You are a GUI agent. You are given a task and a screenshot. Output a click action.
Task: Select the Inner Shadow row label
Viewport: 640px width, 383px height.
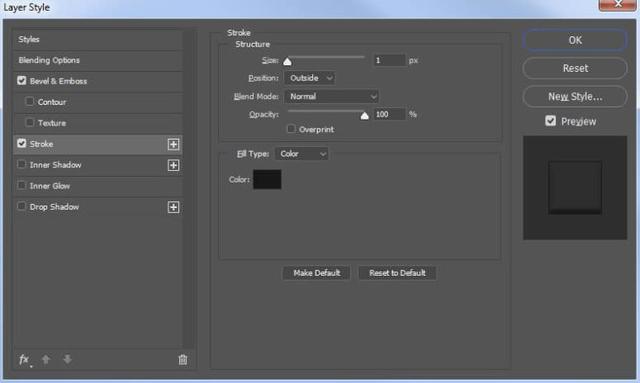pyautogui.click(x=56, y=165)
